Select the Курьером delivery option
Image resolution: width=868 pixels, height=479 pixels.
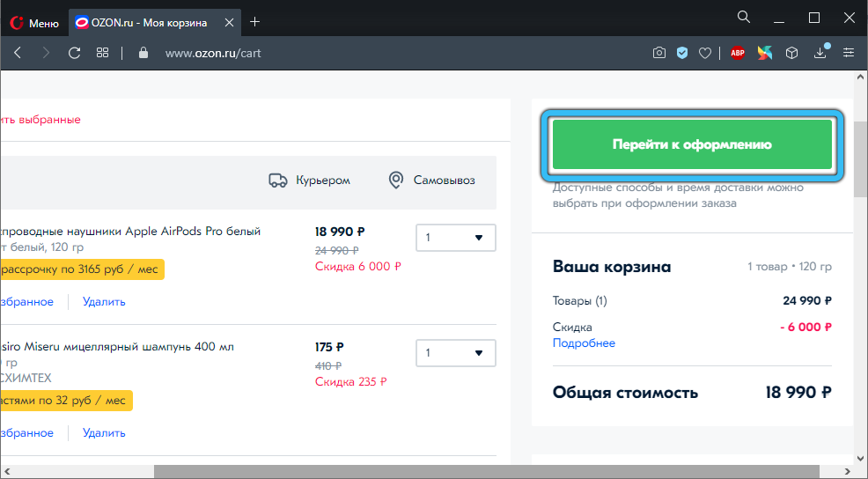coord(310,181)
